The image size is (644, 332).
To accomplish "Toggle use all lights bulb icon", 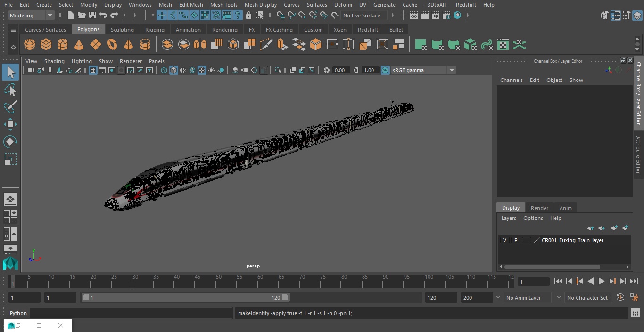I will pos(211,70).
